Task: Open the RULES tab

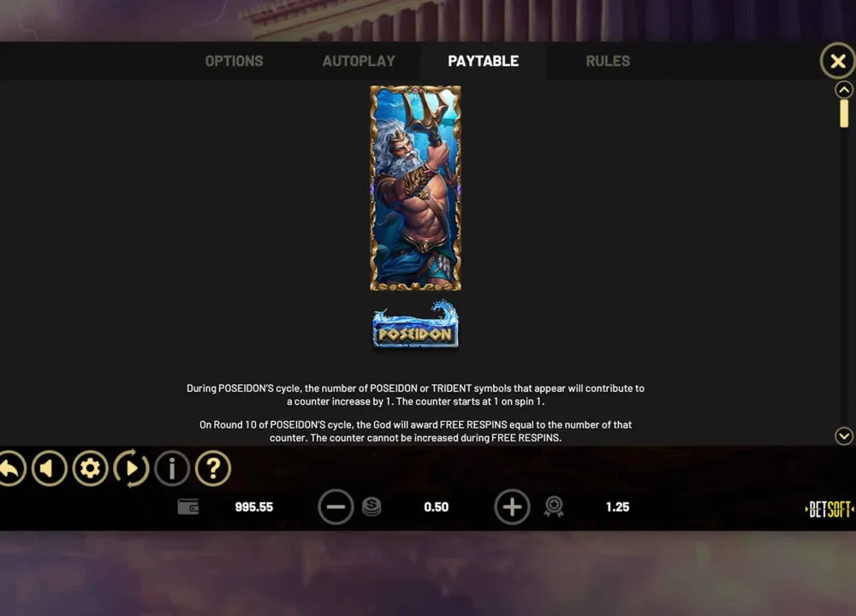Action: (608, 61)
